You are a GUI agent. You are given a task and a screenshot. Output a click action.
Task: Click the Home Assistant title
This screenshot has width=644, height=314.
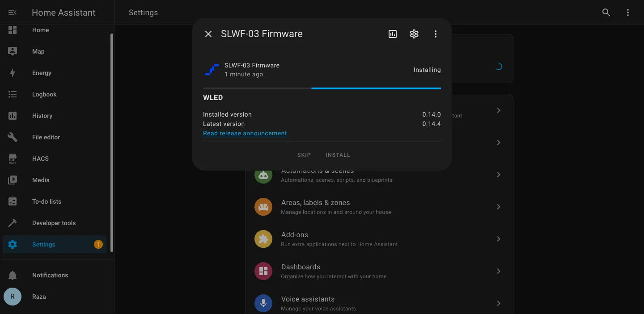pos(64,13)
